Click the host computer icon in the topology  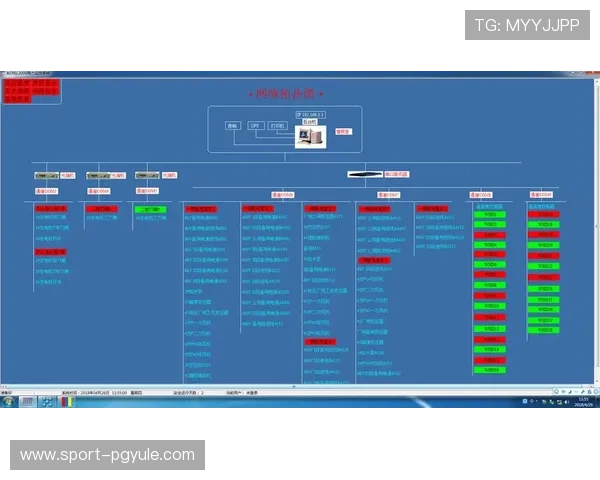coord(310,137)
